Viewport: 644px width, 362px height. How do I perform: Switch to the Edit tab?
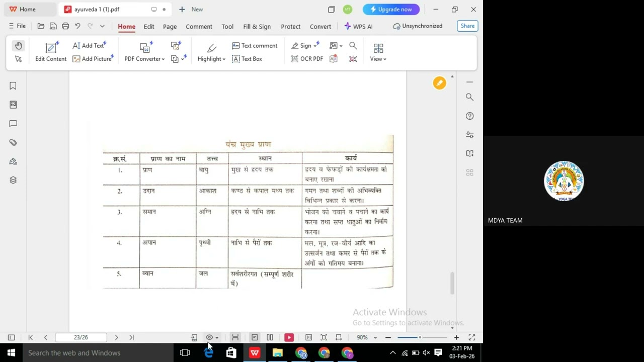[149, 26]
